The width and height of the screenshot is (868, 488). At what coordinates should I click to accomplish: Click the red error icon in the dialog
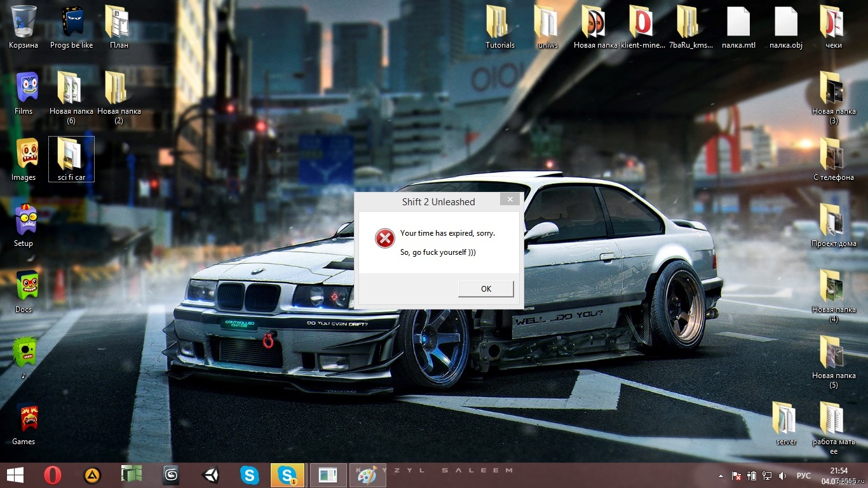coord(384,238)
